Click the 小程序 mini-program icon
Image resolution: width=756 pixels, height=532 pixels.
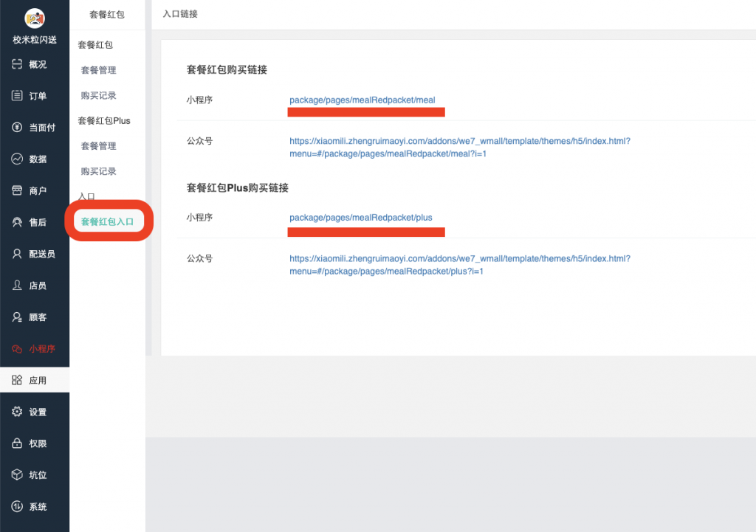click(x=15, y=348)
